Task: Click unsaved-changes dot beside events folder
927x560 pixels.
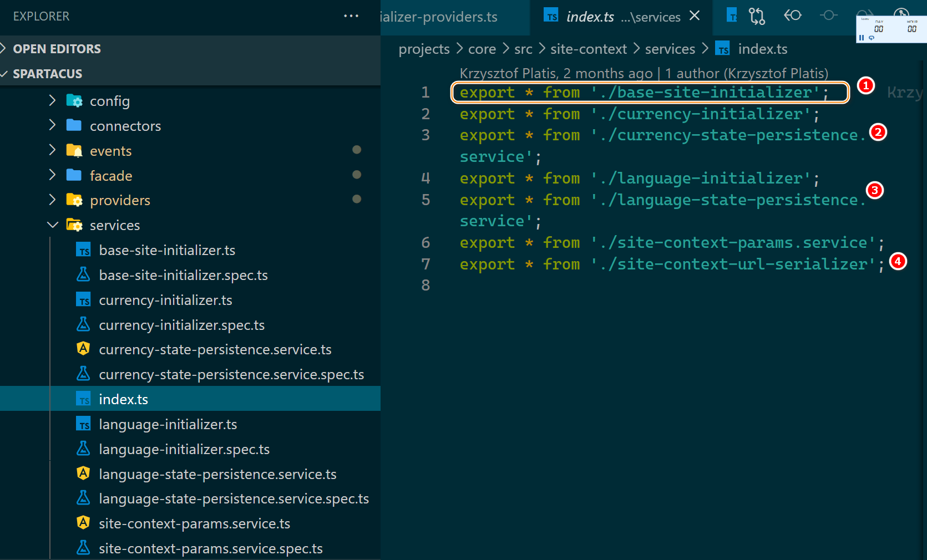Action: tap(357, 150)
